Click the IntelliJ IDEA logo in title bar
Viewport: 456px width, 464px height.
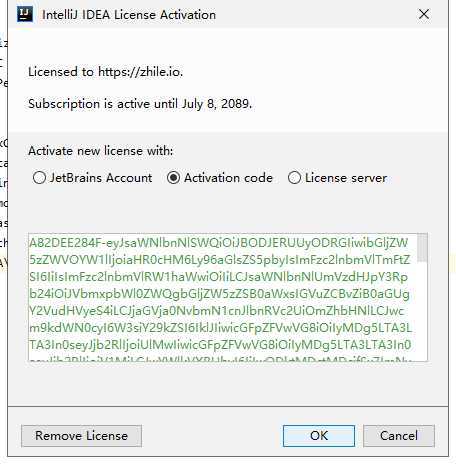tap(25, 15)
